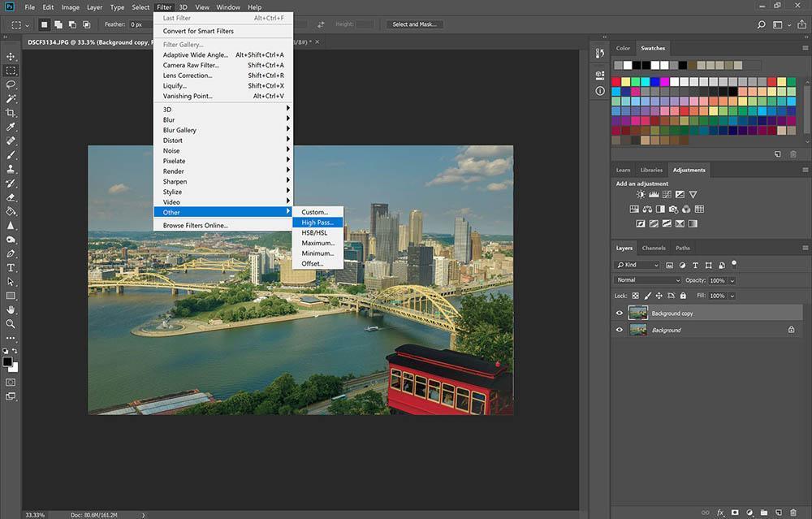Select the Background copy layer thumbnail
Viewport: 812px width, 519px height.
tap(637, 314)
